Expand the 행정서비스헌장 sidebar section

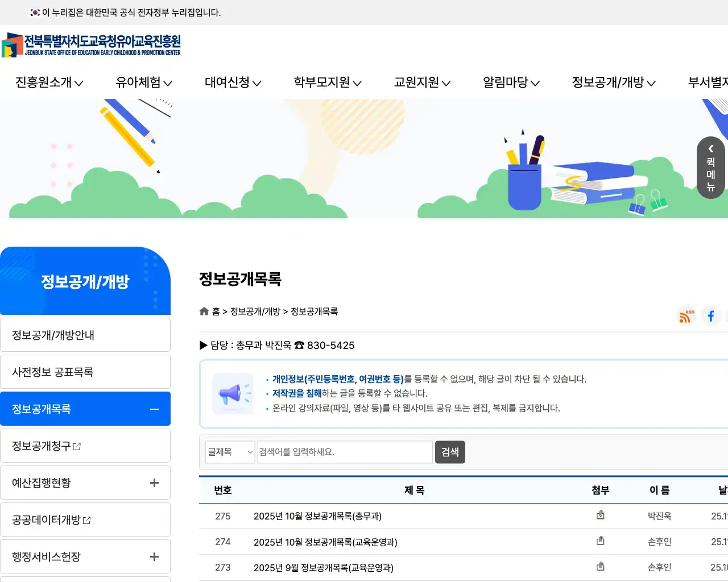point(154,556)
